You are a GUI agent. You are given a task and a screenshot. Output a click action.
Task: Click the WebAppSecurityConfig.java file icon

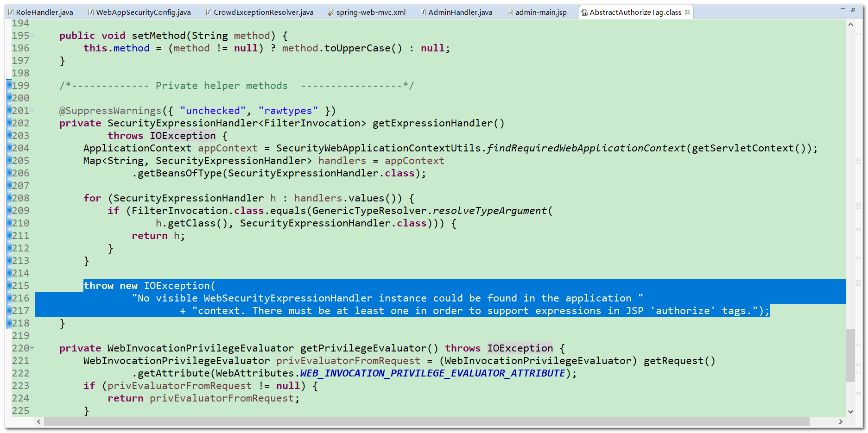[x=91, y=13]
